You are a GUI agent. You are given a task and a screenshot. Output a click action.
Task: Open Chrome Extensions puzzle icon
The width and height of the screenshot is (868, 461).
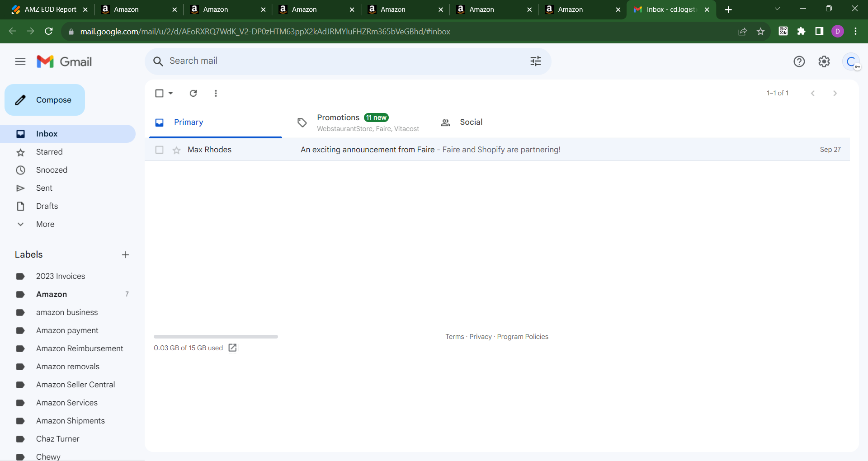pos(801,31)
